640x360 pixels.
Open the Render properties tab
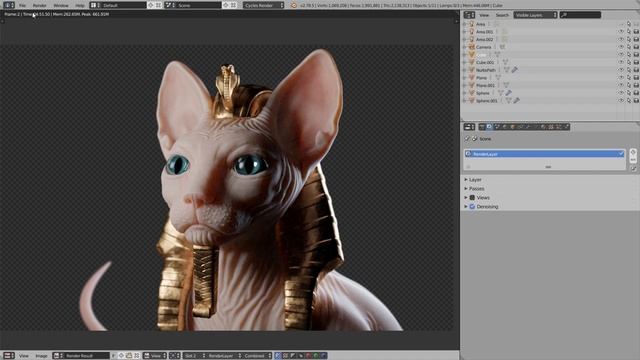coord(482,127)
